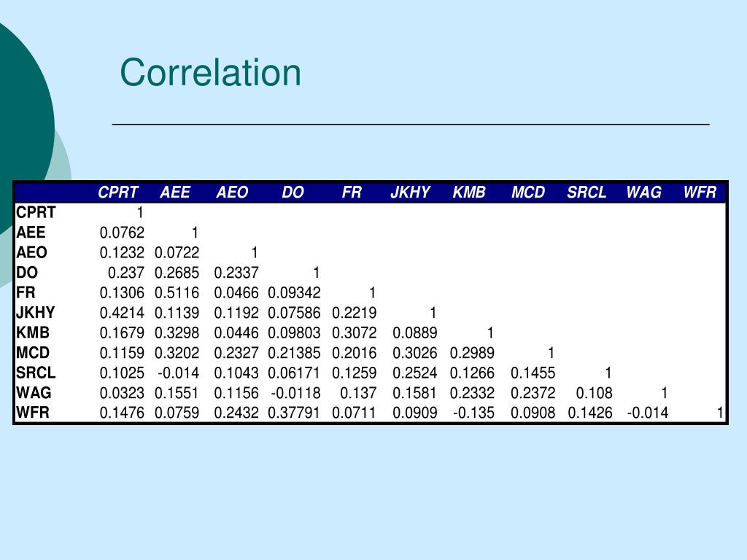The height and width of the screenshot is (560, 747).
Task: Select the FR column header
Action: coord(352,192)
